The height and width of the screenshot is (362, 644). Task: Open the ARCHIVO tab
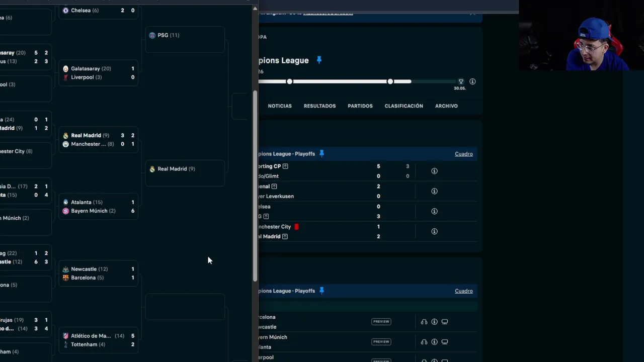pyautogui.click(x=446, y=106)
